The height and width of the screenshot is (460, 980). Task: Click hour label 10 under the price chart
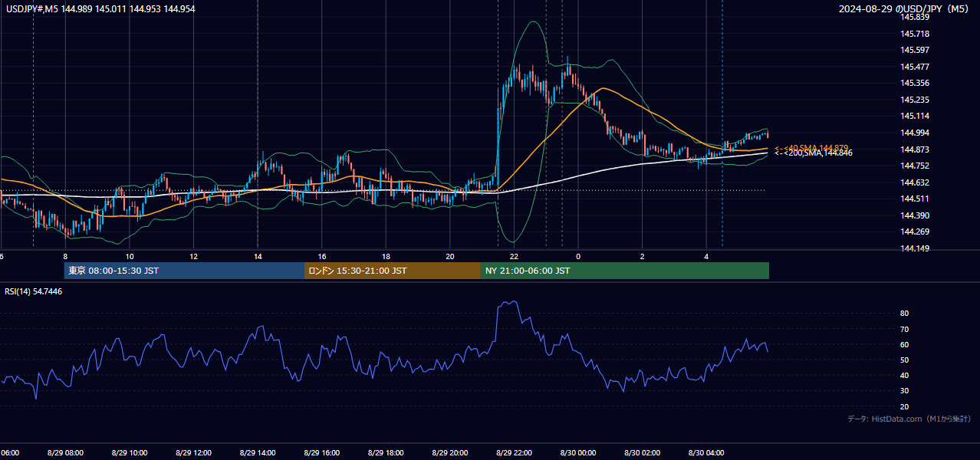tap(130, 256)
